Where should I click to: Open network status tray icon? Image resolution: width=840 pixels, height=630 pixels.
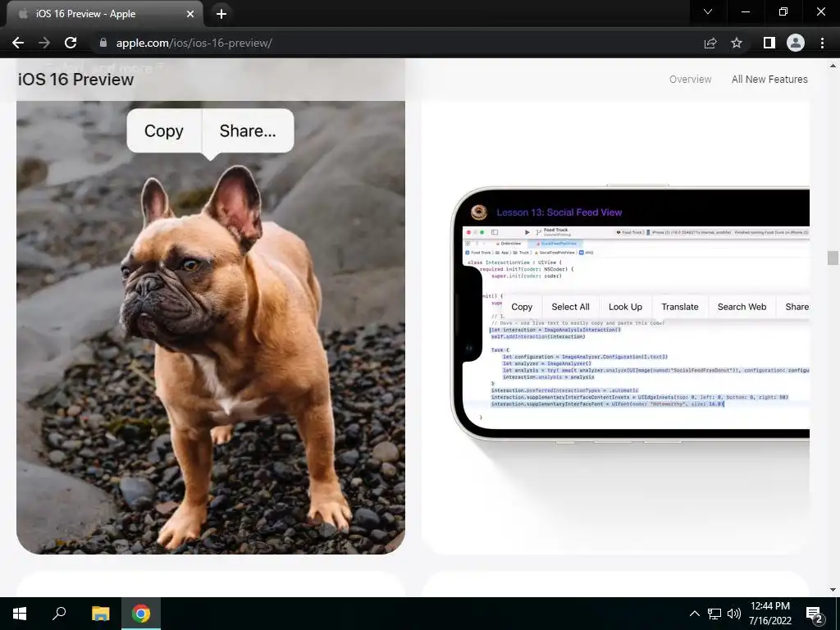pos(714,614)
